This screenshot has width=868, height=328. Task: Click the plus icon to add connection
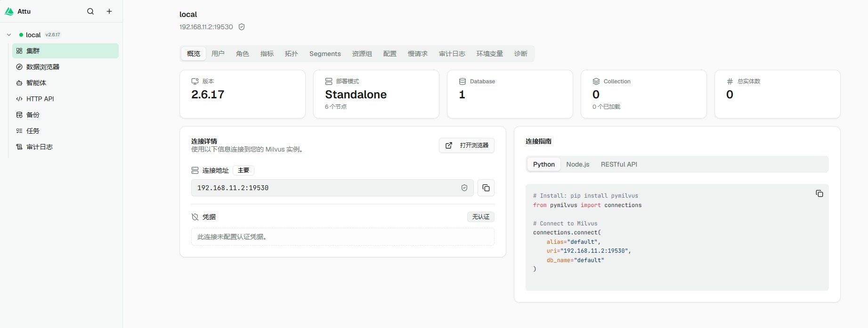tap(109, 11)
